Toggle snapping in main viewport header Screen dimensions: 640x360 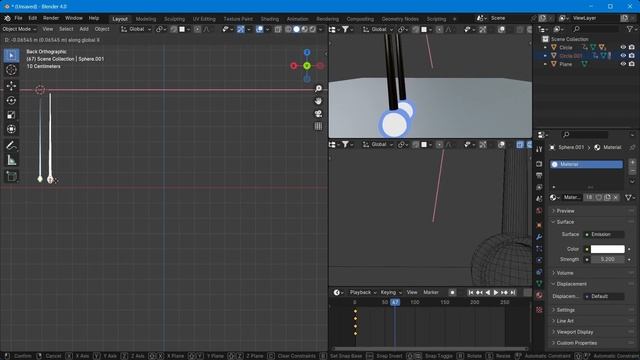(x=173, y=29)
